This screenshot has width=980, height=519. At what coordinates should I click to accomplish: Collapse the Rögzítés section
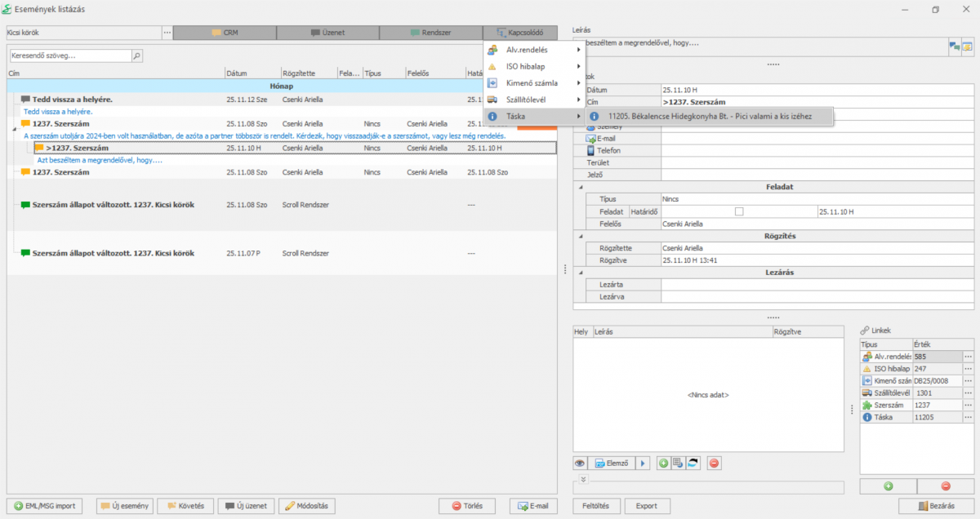pyautogui.click(x=581, y=237)
